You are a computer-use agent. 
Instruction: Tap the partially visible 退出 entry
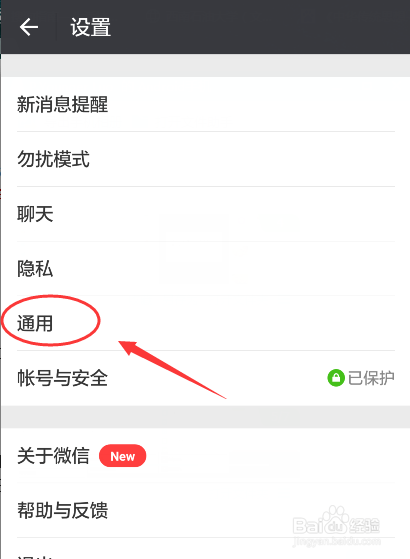[x=205, y=549]
